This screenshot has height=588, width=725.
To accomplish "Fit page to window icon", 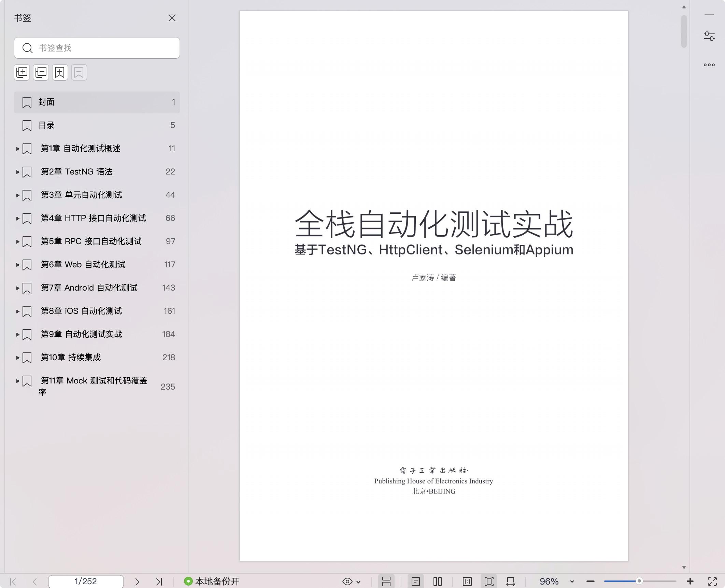I will pyautogui.click(x=489, y=582).
